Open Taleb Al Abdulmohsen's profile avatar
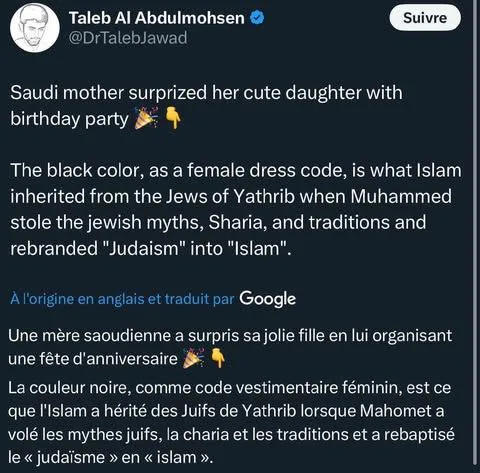Viewport: 480px width, 473px height. tap(35, 28)
